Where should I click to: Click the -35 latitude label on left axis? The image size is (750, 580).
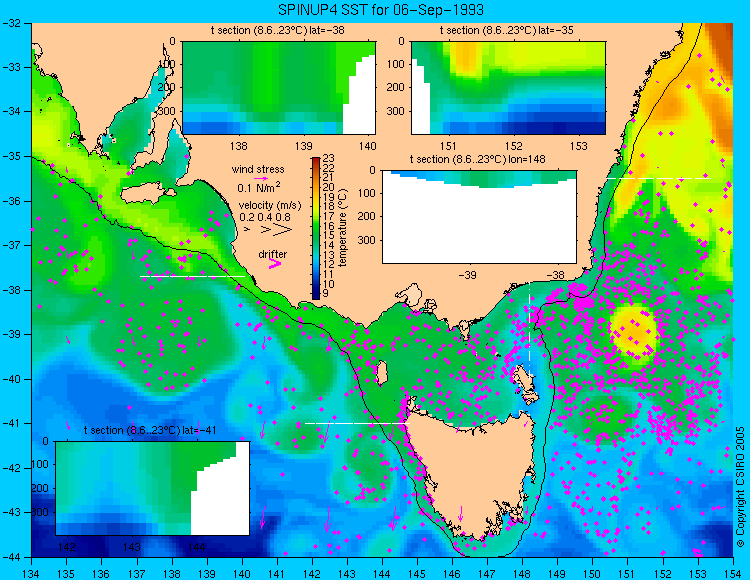point(13,156)
